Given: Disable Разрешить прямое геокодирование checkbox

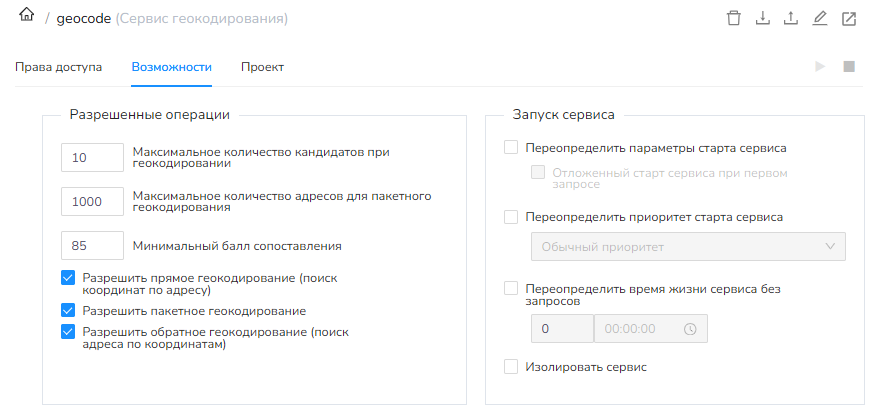Looking at the screenshot, I should tap(68, 277).
